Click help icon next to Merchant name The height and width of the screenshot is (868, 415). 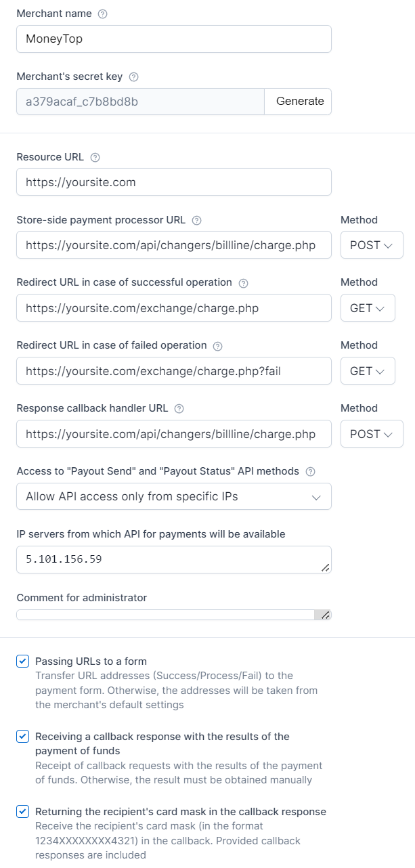pos(103,14)
